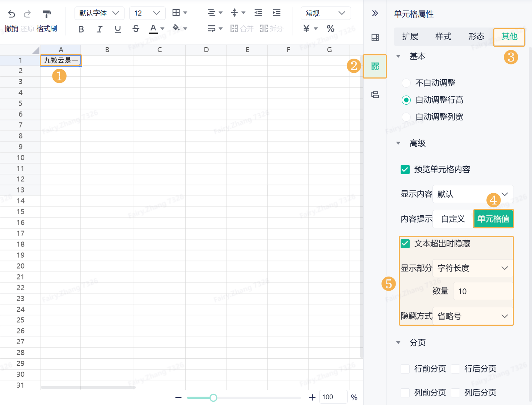The height and width of the screenshot is (405, 532).
Task: Decrease indent of the cell
Action: point(258,13)
